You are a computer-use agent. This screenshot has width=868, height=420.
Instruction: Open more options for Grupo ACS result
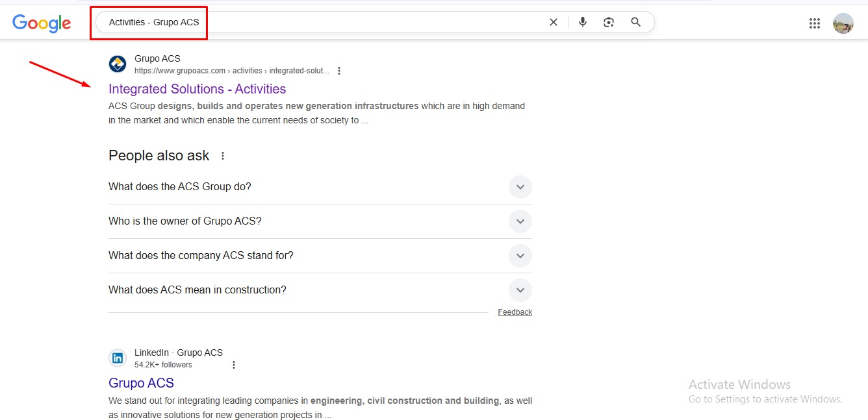click(x=339, y=71)
